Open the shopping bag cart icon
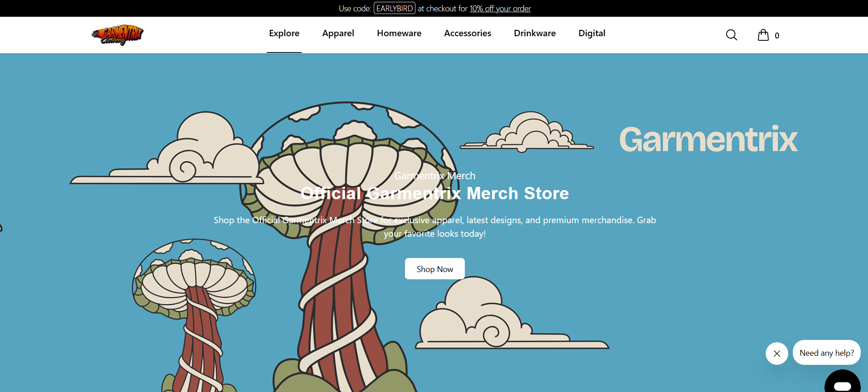This screenshot has width=868, height=392. (763, 35)
